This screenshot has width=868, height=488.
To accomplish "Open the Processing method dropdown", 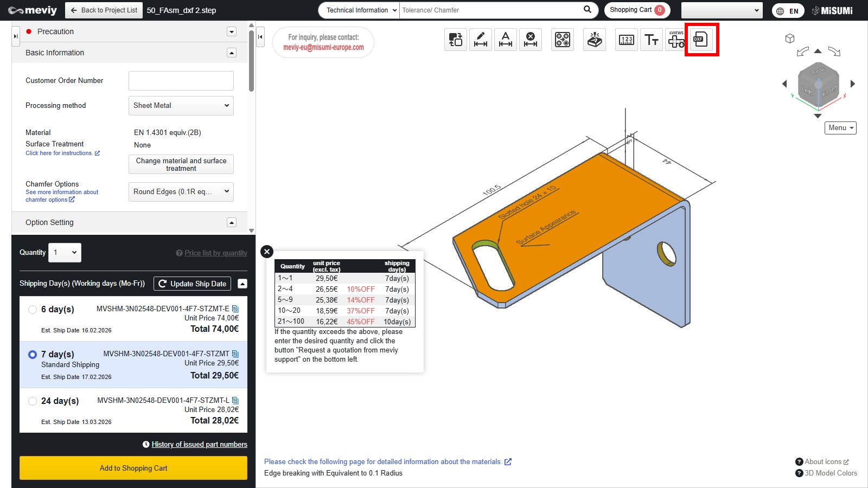I will pyautogui.click(x=181, y=106).
